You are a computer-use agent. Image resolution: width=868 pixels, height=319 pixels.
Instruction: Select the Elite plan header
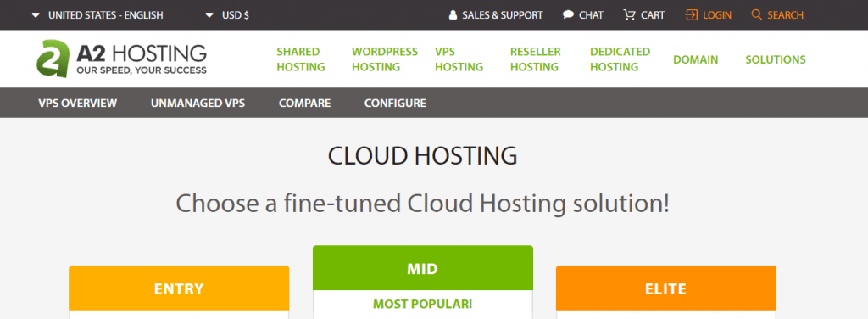pos(666,288)
